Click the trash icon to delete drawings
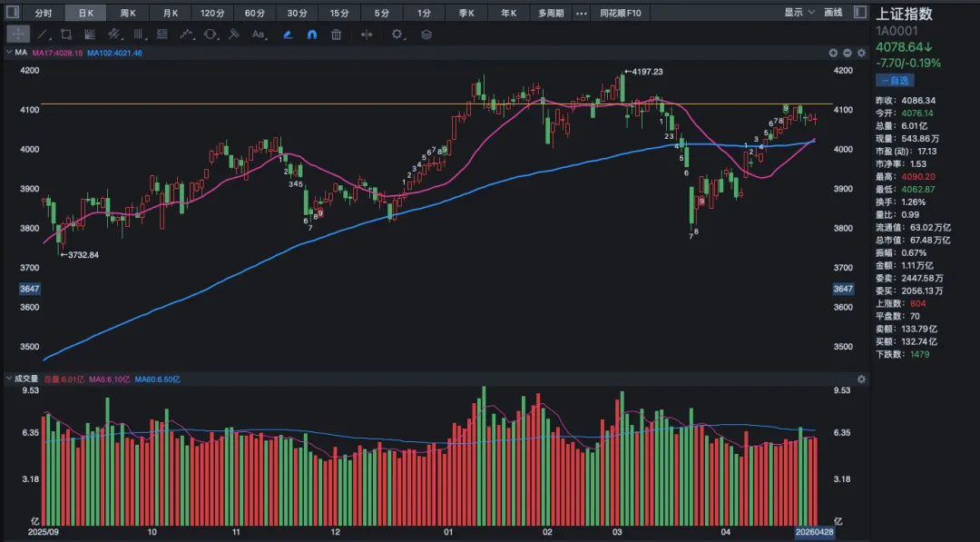 point(336,34)
